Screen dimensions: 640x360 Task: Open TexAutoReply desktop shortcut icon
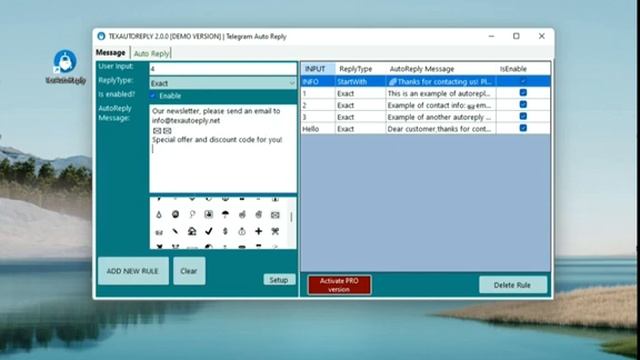(x=65, y=67)
